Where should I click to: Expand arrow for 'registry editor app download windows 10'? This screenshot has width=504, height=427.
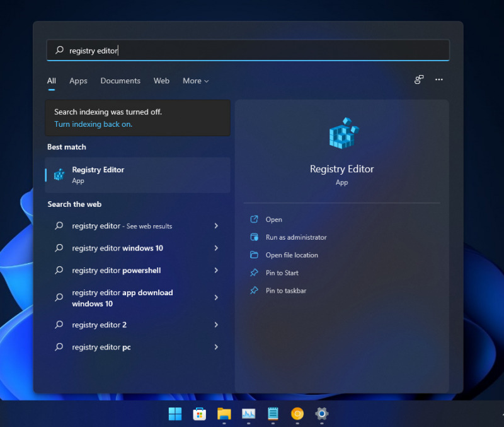[x=216, y=298]
